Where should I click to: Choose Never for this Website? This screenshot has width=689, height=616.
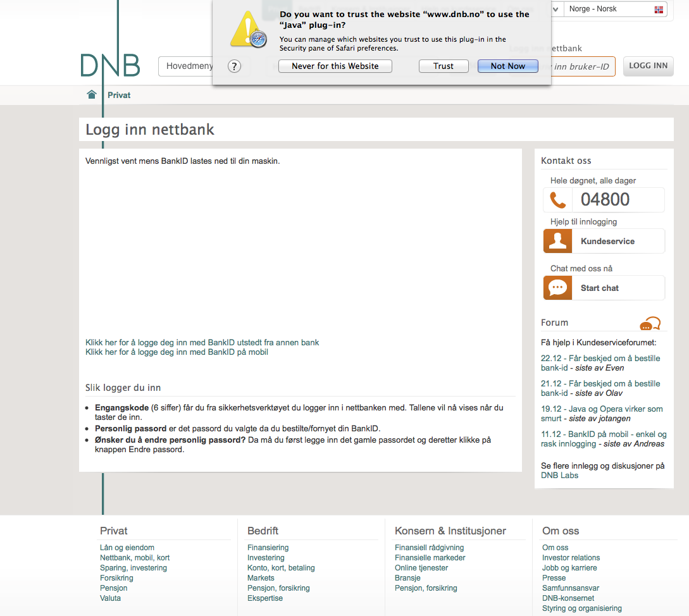pyautogui.click(x=335, y=66)
